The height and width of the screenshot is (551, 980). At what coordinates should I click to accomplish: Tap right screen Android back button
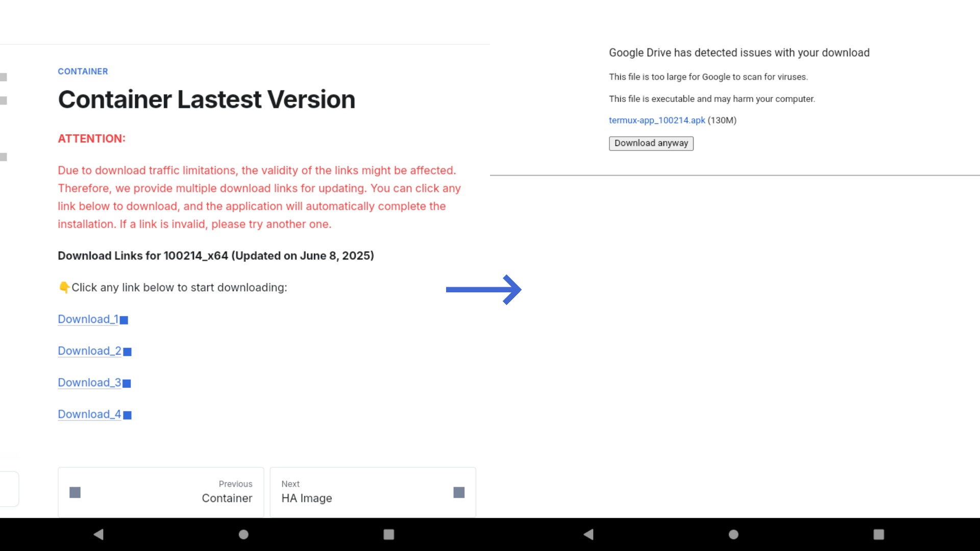click(x=589, y=534)
